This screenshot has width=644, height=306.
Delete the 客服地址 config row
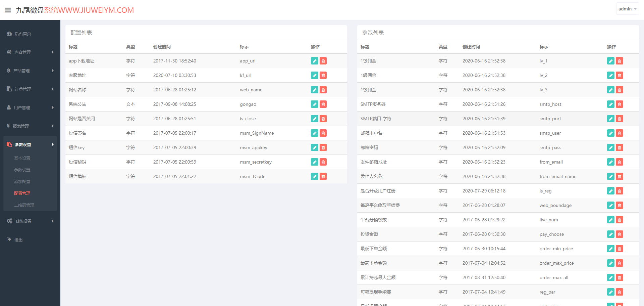pyautogui.click(x=323, y=75)
